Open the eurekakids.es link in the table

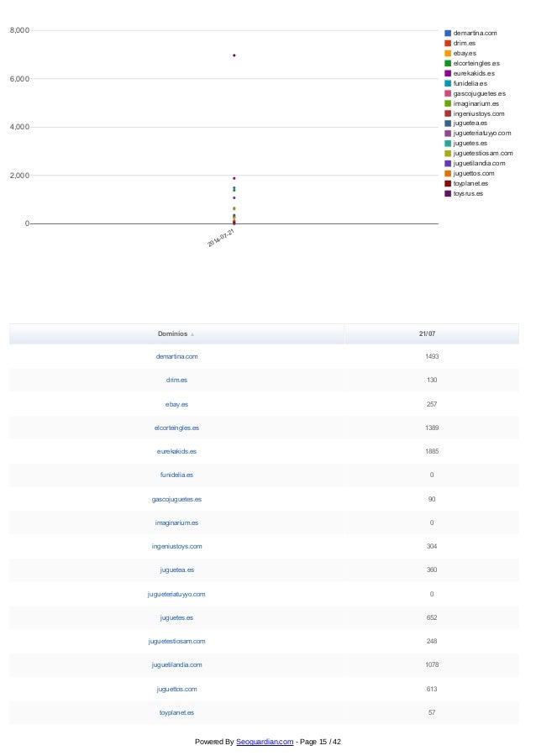177,452
